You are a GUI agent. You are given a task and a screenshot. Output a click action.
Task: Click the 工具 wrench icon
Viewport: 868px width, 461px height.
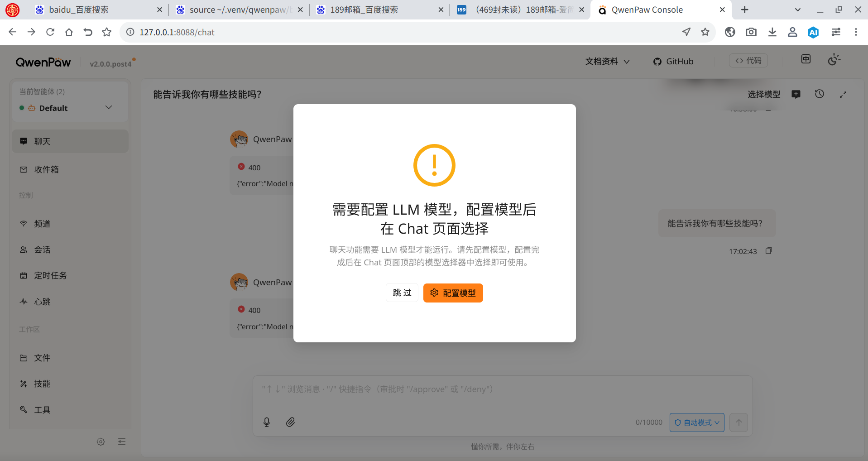(24, 410)
